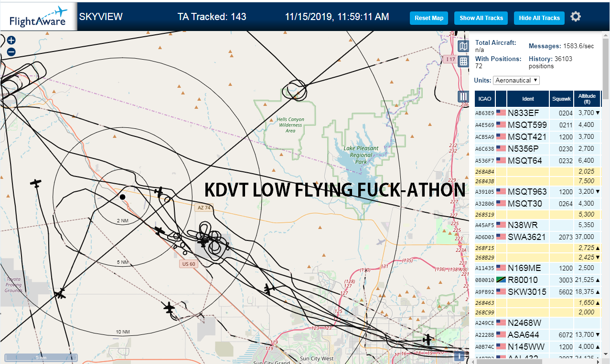Click the SKYVIEW title text
610x364 pixels.
(101, 17)
